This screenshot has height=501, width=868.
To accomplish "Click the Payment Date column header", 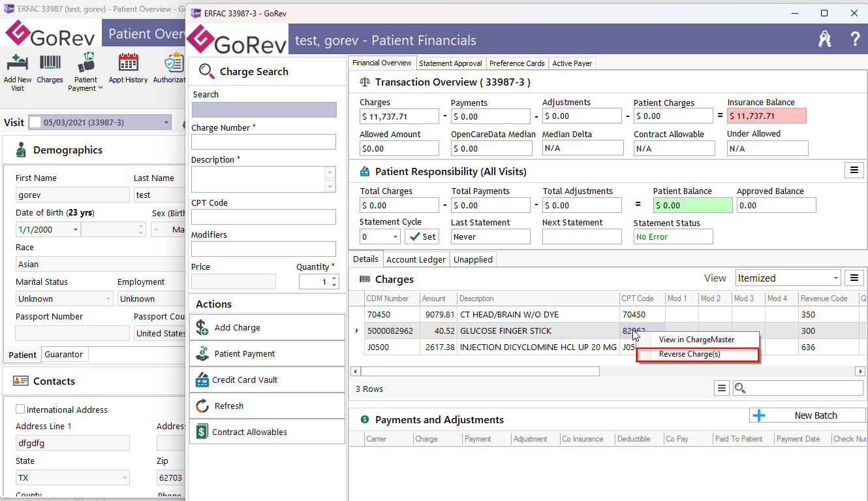I will 802,439.
